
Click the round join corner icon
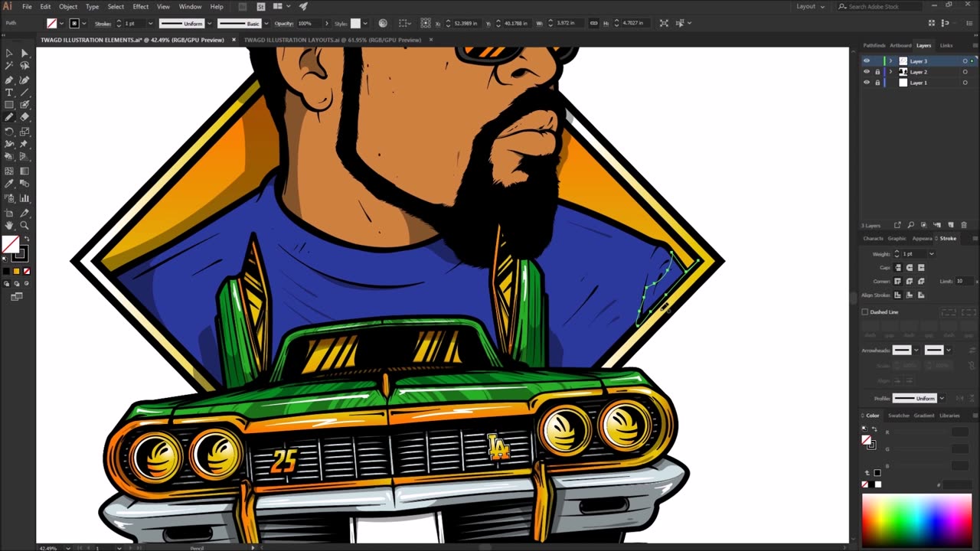[x=910, y=282]
